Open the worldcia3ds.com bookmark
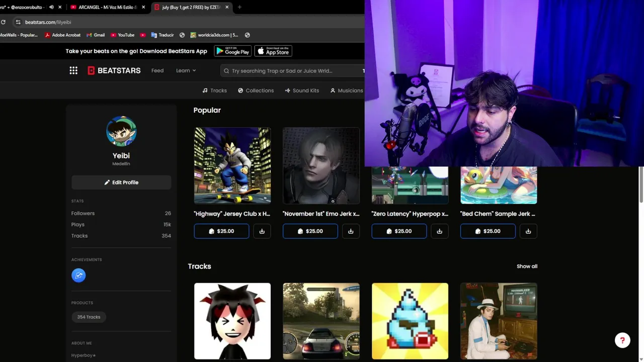This screenshot has width=644, height=362. coord(214,35)
